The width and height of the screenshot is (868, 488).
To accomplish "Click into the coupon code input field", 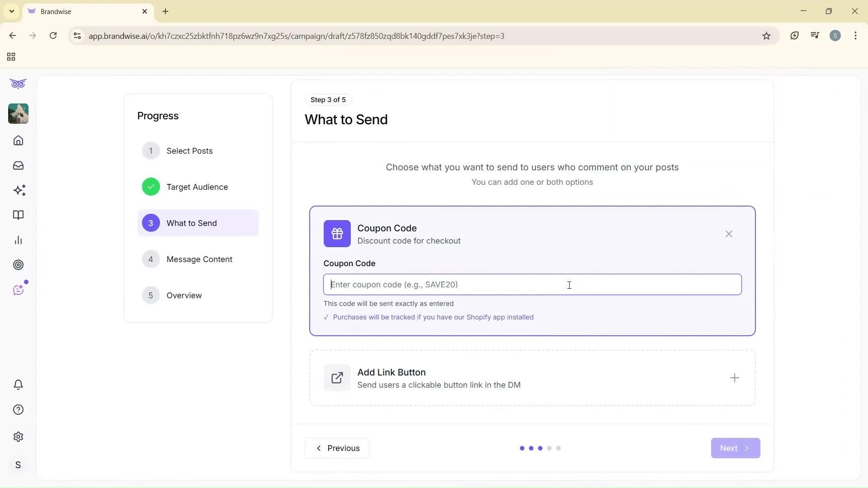I will 532,285.
